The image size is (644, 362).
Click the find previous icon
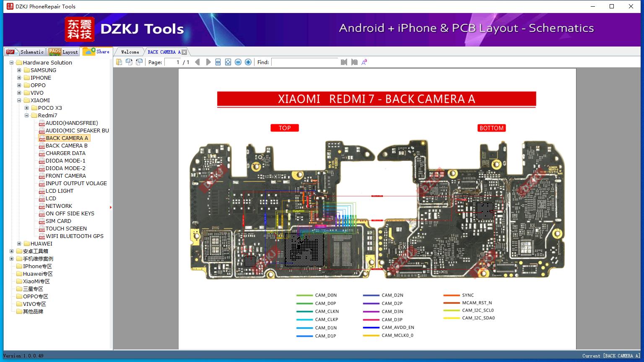pyautogui.click(x=344, y=62)
